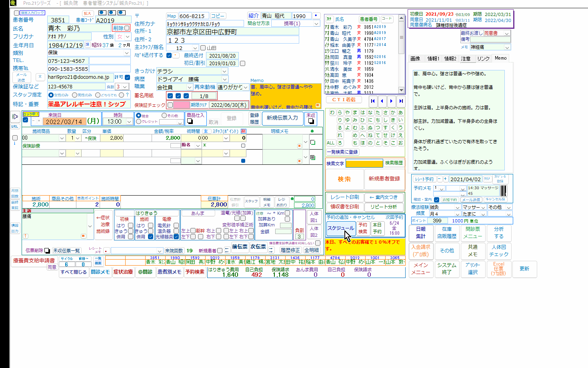The image size is (588, 368).
Task: Click the 文 icon beside email field
Action: tap(40, 76)
